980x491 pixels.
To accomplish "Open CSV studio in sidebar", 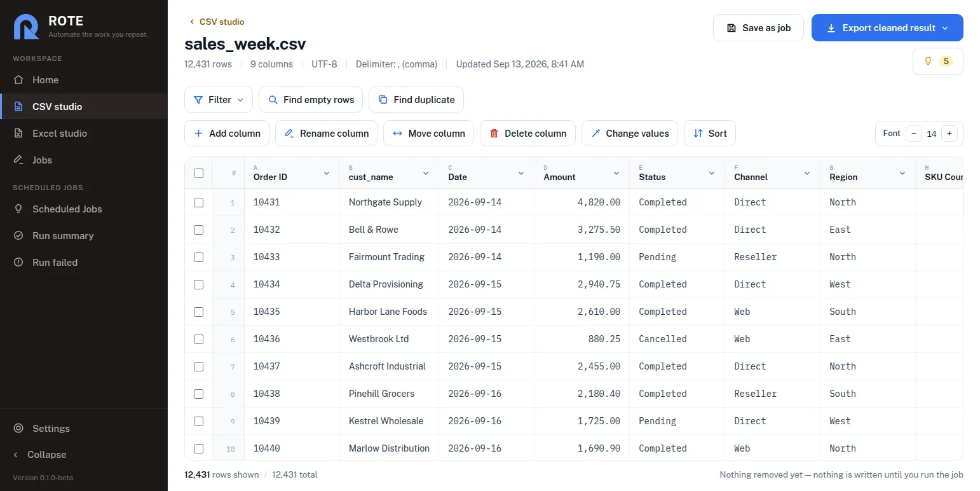I will click(83, 107).
